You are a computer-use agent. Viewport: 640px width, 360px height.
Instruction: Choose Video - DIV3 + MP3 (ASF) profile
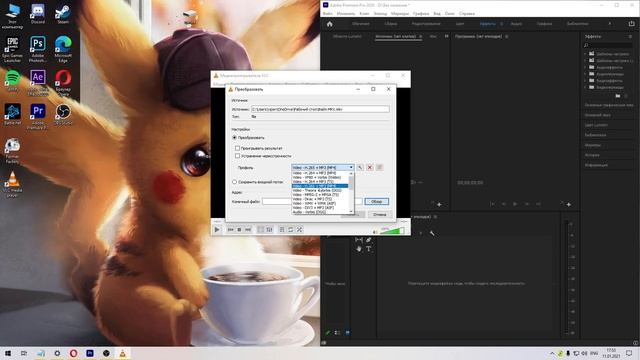(321, 208)
